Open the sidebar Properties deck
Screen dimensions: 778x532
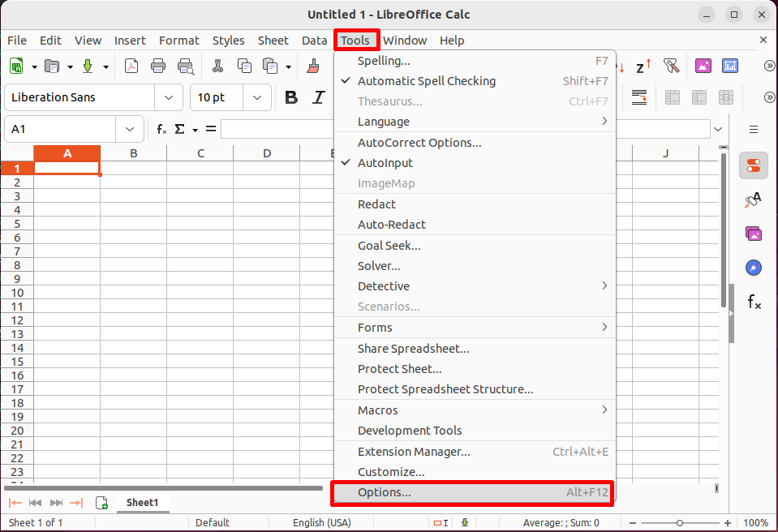(753, 165)
